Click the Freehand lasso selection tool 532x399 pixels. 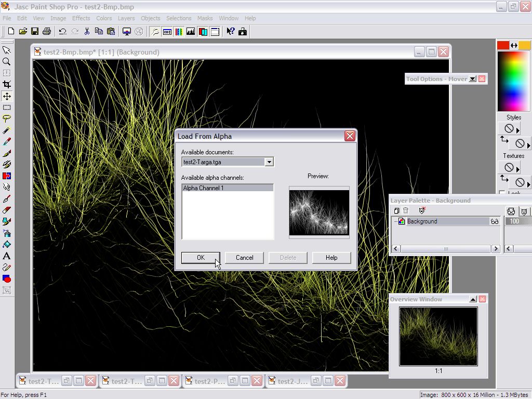click(x=7, y=118)
